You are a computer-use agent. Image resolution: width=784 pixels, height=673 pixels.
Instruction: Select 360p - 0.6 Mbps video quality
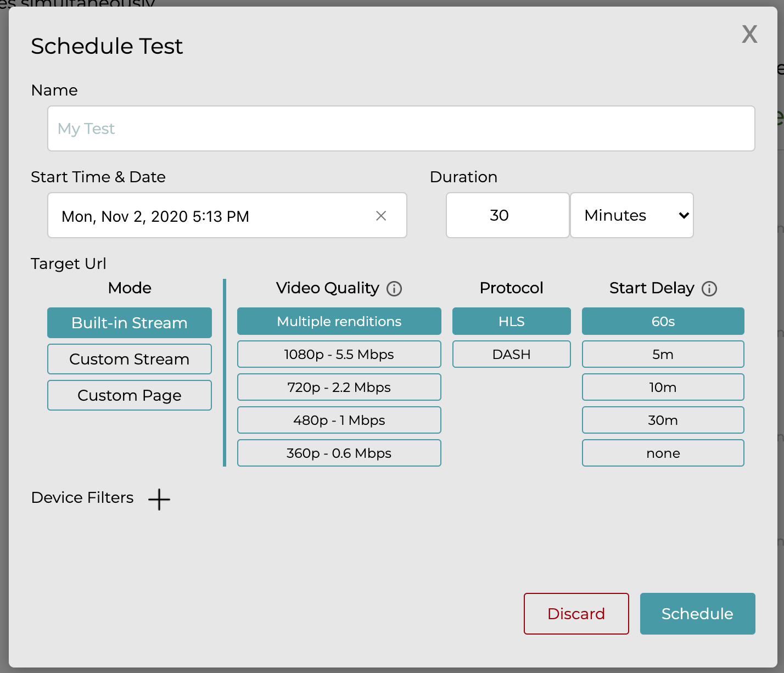339,453
